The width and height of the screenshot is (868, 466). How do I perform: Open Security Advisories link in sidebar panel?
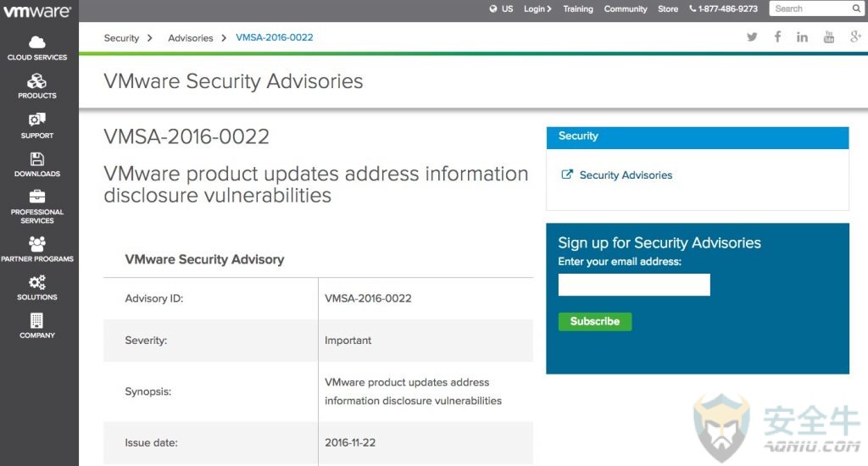(x=626, y=175)
